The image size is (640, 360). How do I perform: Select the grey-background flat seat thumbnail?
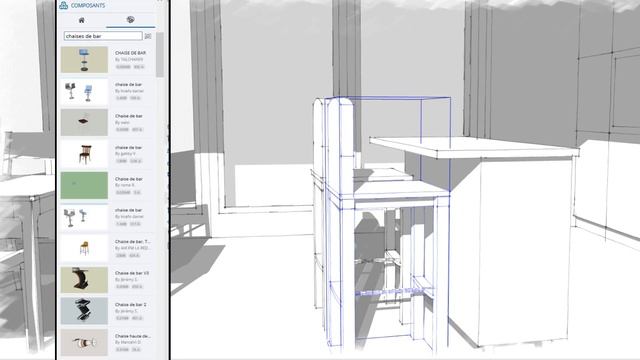[84, 122]
